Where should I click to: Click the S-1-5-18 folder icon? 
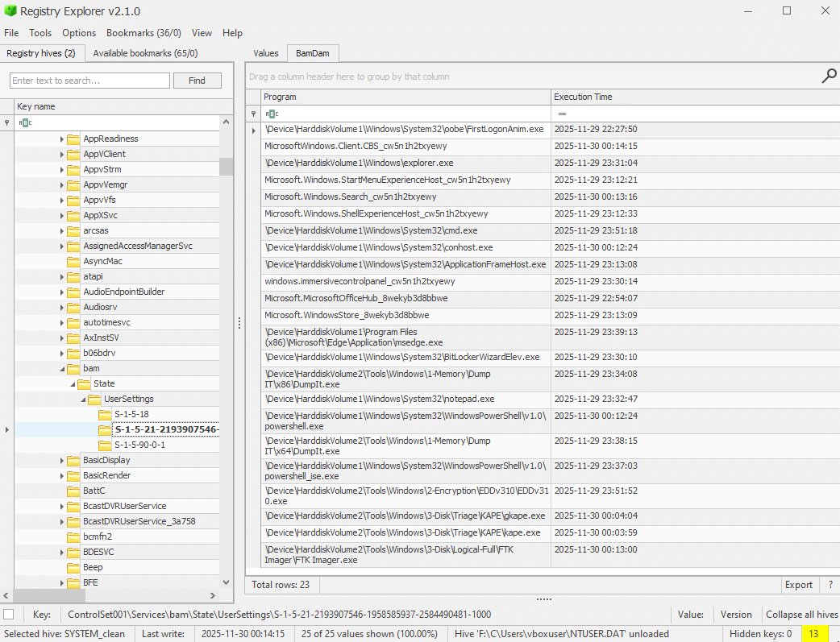pyautogui.click(x=105, y=414)
